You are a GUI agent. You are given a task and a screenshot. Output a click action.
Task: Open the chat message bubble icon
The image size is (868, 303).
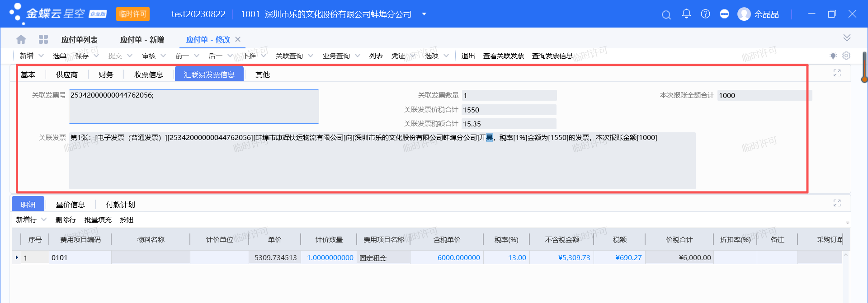724,14
